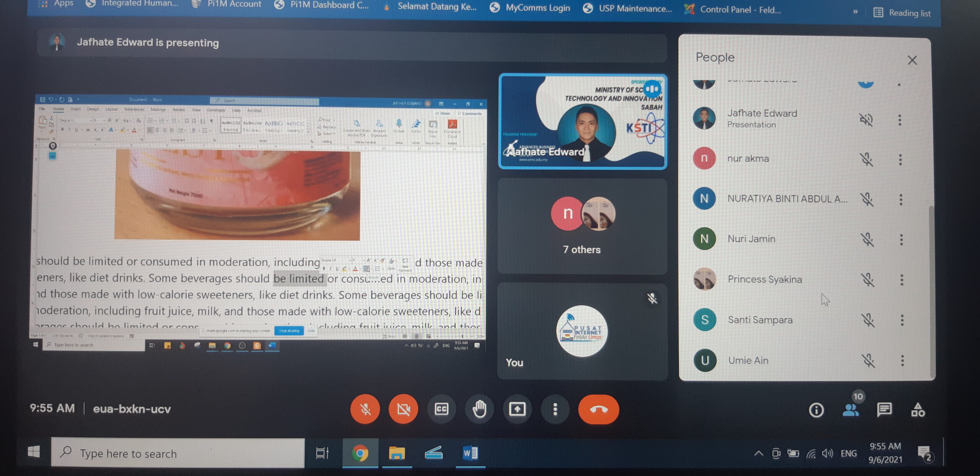Toggle the closed captions CC button

tap(441, 409)
